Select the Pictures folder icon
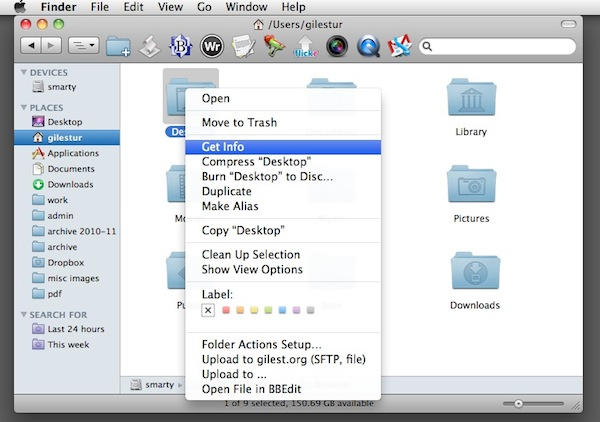 pyautogui.click(x=470, y=186)
